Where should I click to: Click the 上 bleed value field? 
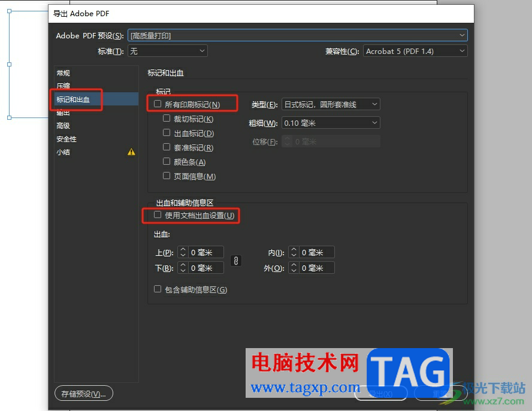tap(205, 252)
